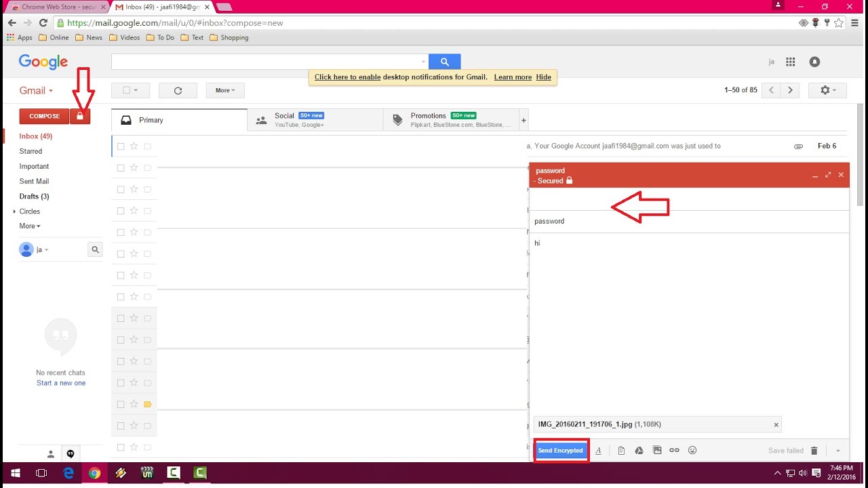
Task: Switch to the Social tab
Action: pyautogui.click(x=315, y=120)
